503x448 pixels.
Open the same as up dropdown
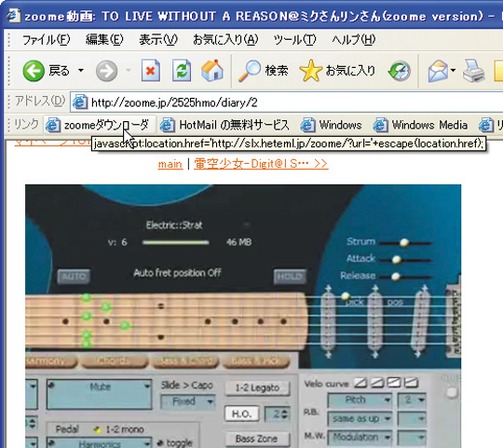[x=360, y=419]
